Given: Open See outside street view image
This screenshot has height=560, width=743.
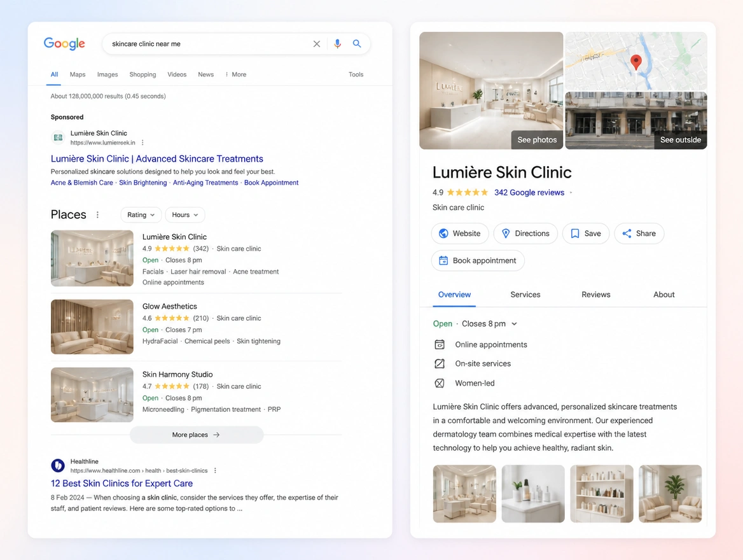Looking at the screenshot, I should coord(681,140).
